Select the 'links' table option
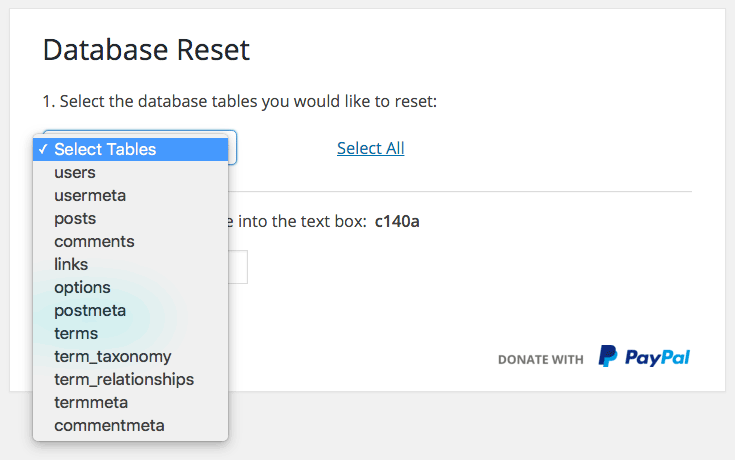 [71, 265]
